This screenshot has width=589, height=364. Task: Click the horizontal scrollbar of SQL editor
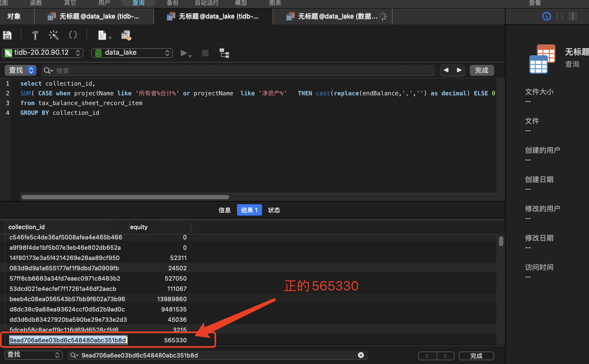(125, 197)
